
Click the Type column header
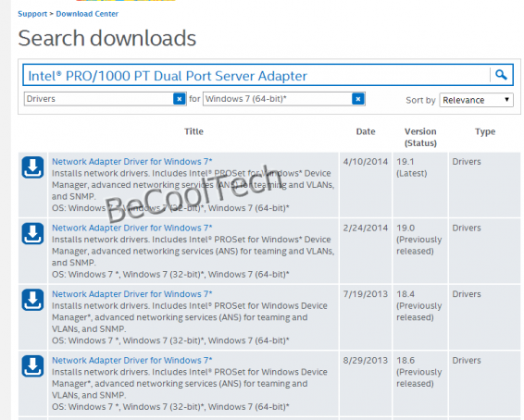[485, 132]
